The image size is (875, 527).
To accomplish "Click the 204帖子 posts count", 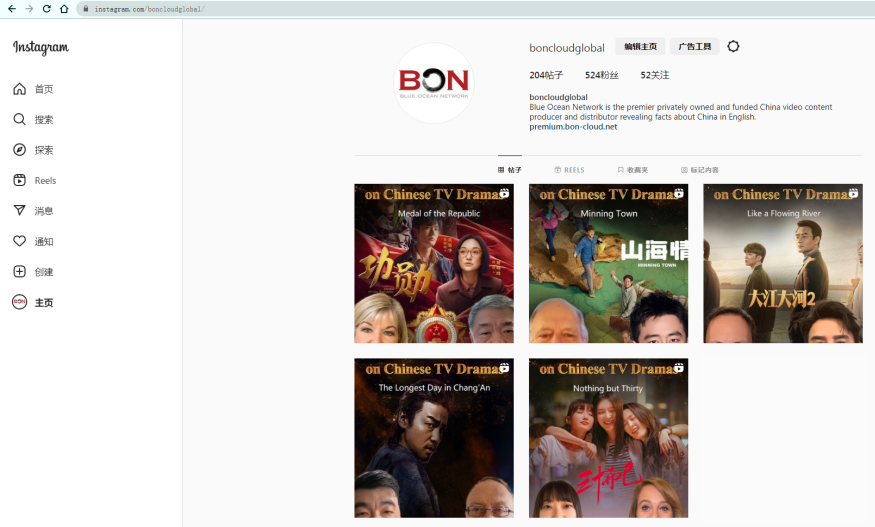I will point(546,75).
